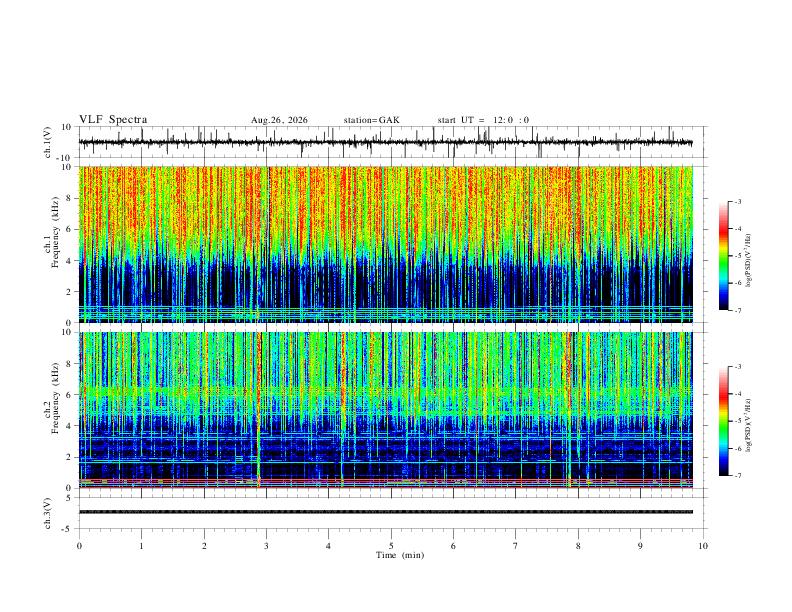The height and width of the screenshot is (612, 792).
Task: Click the time axis tick label "1"
Action: [141, 546]
